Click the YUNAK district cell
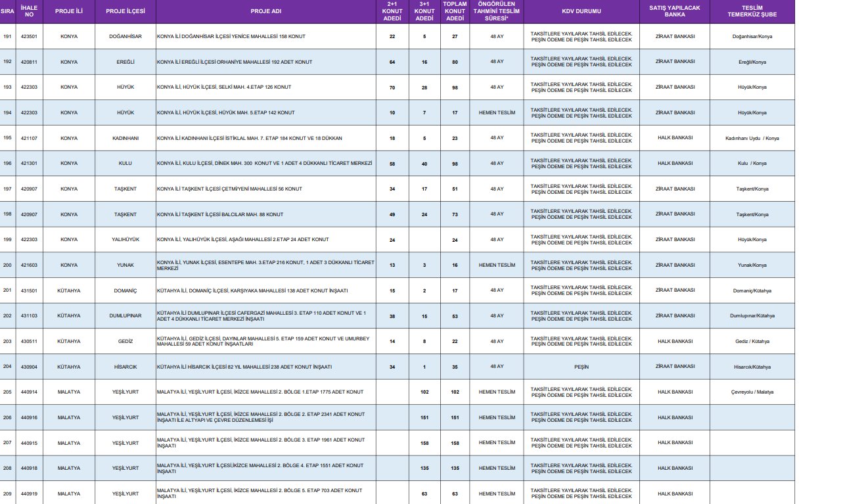The height and width of the screenshot is (504, 841). click(125, 265)
